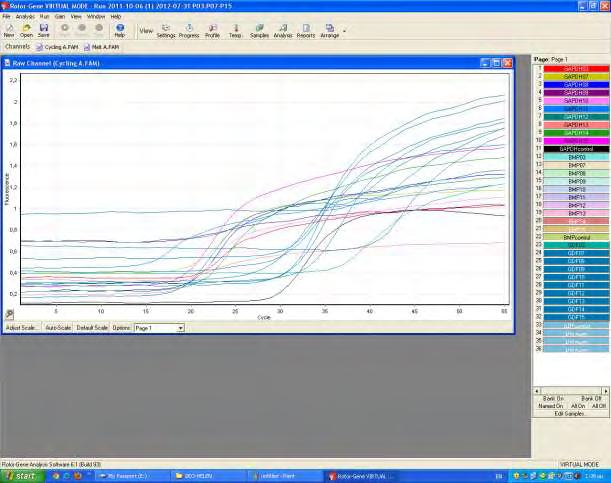Click VIRTUAL MODE status bar text
Viewport: 611px width, 483px height.
[x=579, y=464]
